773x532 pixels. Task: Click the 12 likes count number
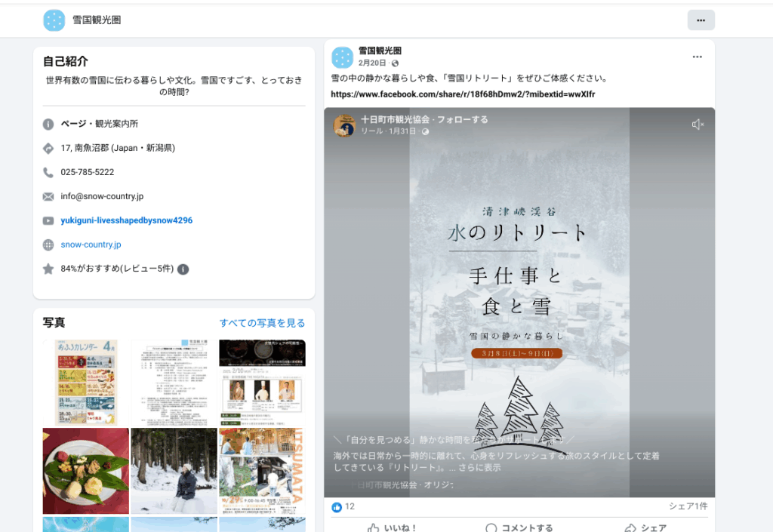click(x=350, y=506)
